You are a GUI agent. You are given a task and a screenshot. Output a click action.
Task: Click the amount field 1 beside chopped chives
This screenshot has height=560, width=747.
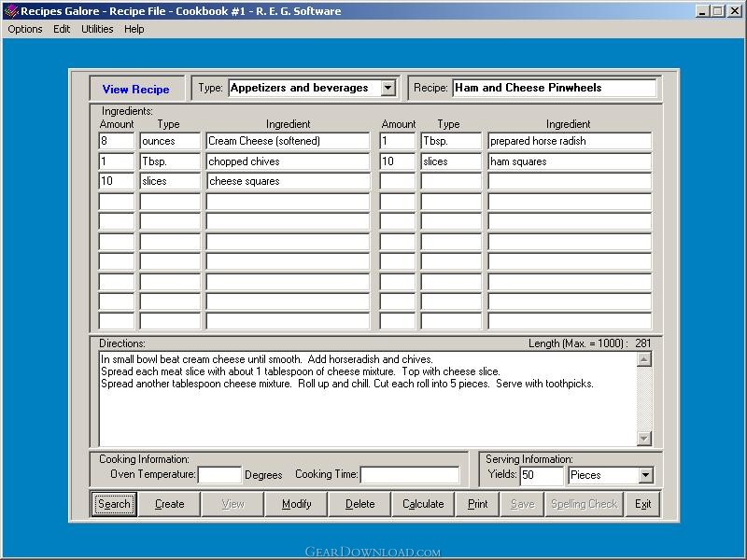[x=117, y=161]
